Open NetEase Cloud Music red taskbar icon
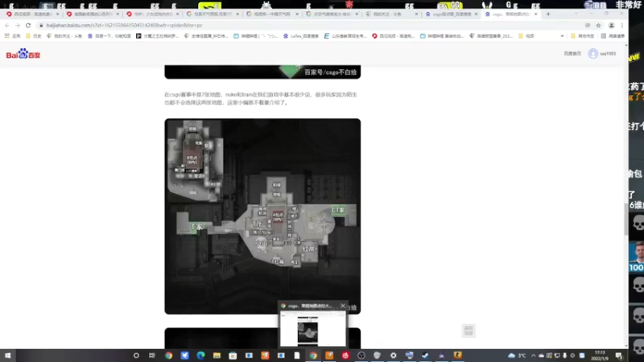This screenshot has width=644, height=362. coord(345,356)
